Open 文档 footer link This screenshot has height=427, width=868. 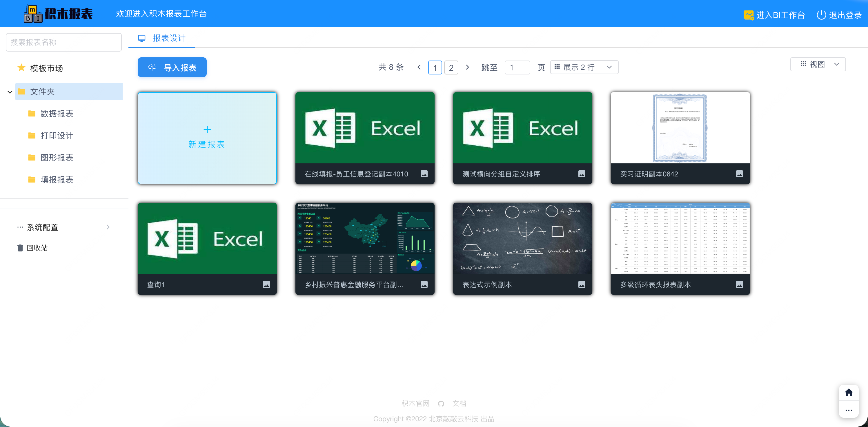click(459, 404)
